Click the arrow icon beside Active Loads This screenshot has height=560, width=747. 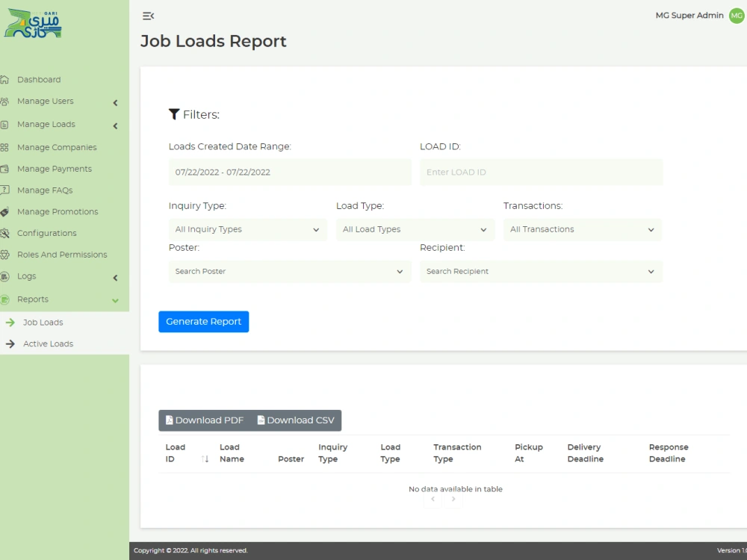click(x=10, y=343)
